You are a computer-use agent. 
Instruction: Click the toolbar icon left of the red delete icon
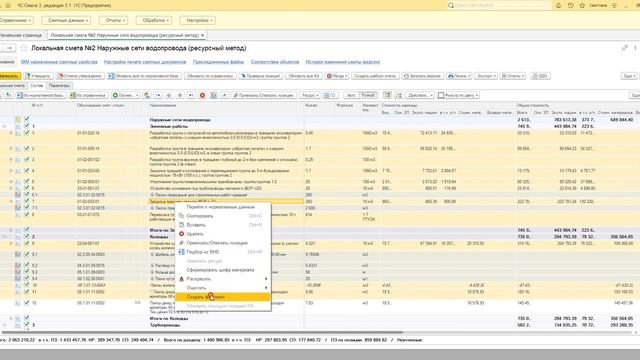pyautogui.click(x=191, y=95)
